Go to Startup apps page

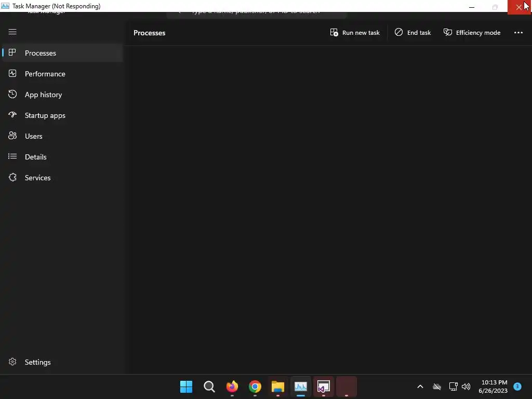(x=62, y=115)
